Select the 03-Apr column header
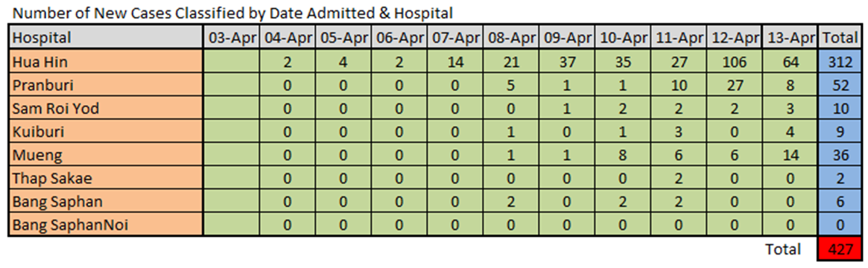The width and height of the screenshot is (868, 268). 231,38
